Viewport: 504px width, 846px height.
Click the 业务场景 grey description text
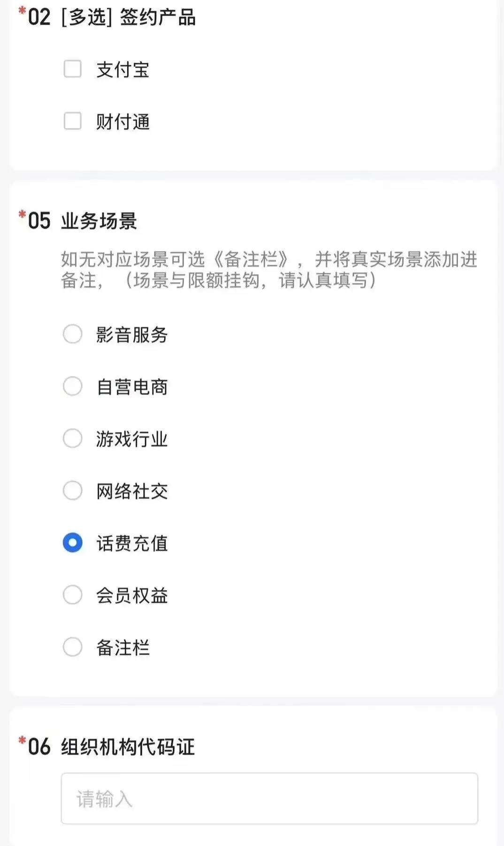pos(269,269)
